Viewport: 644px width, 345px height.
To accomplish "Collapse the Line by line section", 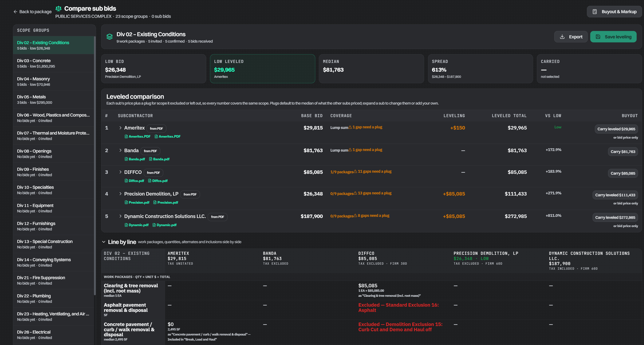I will tap(104, 242).
